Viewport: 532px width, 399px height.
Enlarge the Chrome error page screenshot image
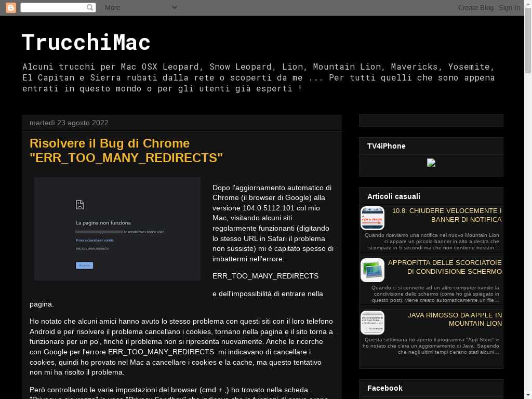pos(117,229)
